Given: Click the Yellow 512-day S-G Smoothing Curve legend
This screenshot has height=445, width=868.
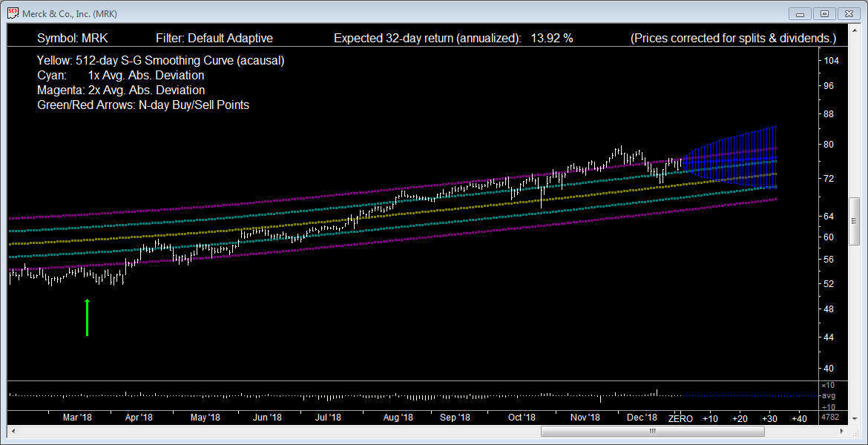Looking at the screenshot, I should (x=160, y=61).
